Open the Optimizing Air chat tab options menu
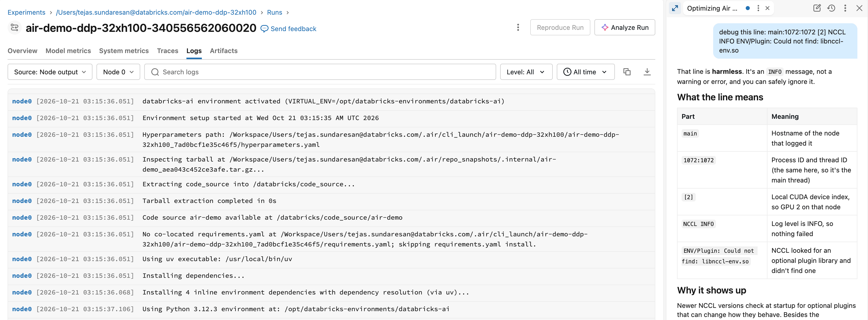The image size is (868, 320). (758, 8)
